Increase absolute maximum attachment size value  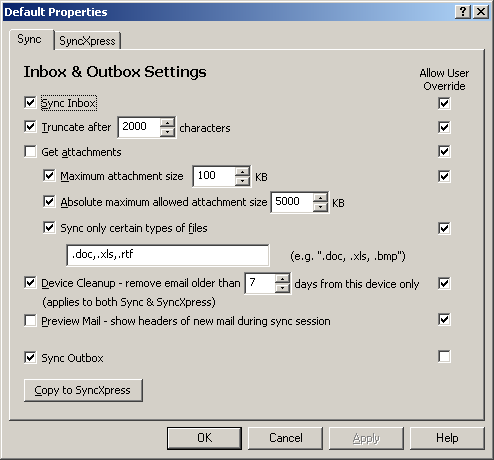[320, 198]
